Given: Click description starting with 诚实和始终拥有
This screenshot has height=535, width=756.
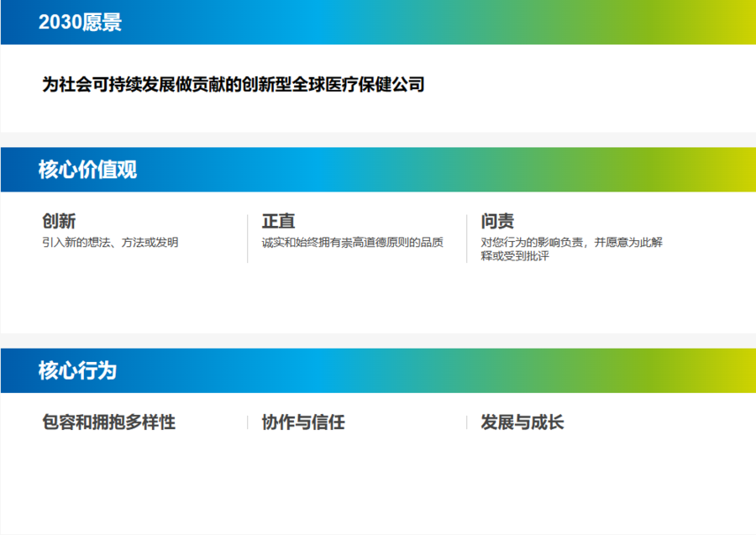Looking at the screenshot, I should (352, 242).
